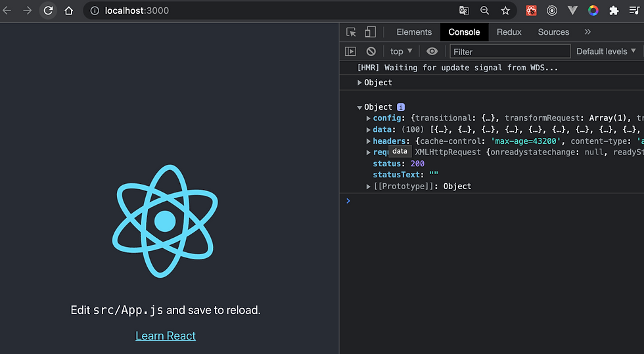
Task: Reload the localhost page
Action: (48, 11)
